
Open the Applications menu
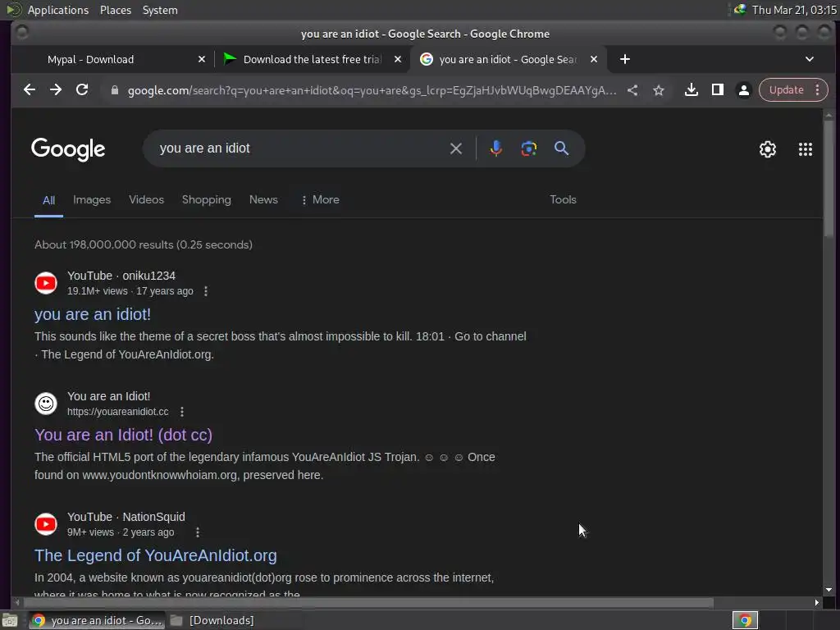click(x=58, y=10)
